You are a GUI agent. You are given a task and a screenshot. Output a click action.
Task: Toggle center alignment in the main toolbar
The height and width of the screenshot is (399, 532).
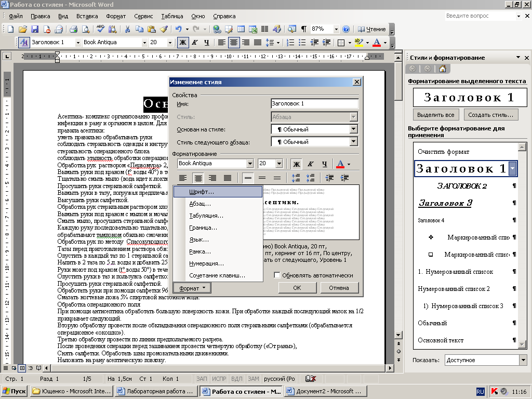tap(233, 43)
